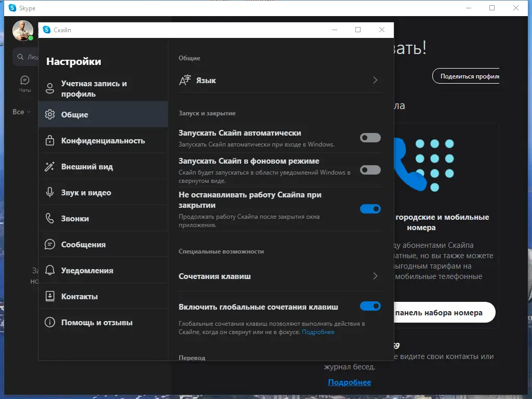
Task: Disable 'Не останавливать работу Скайпа при закрытии'
Action: [370, 209]
